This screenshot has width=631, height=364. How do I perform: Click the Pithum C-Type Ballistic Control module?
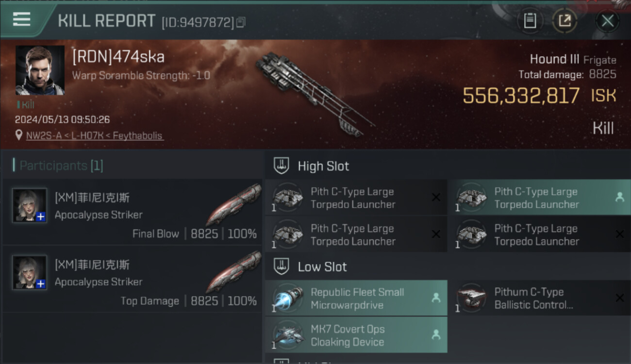pyautogui.click(x=533, y=298)
